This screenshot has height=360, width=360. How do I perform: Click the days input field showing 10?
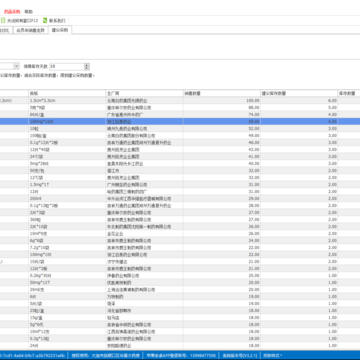(x=67, y=66)
